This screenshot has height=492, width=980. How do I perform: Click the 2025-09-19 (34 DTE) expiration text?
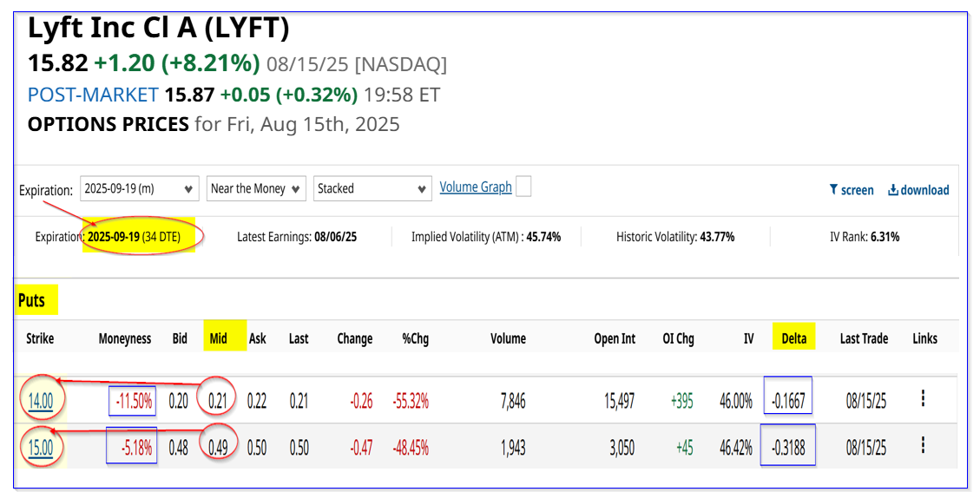click(134, 237)
